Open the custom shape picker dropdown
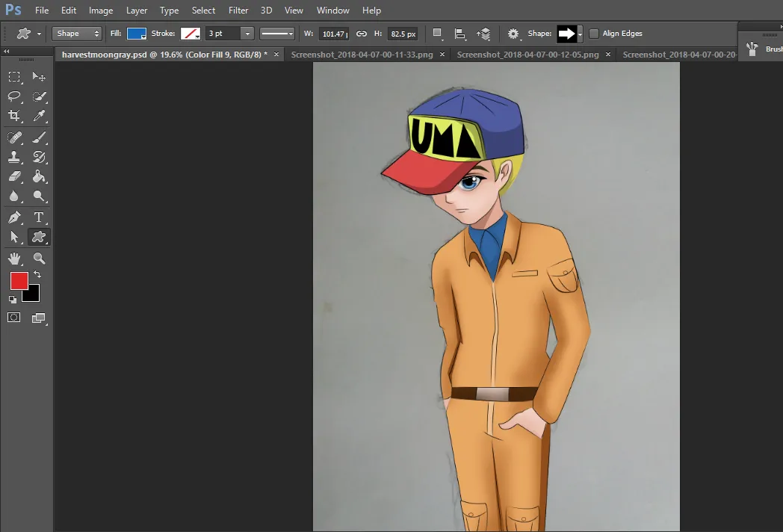This screenshot has height=532, width=783. pos(580,34)
